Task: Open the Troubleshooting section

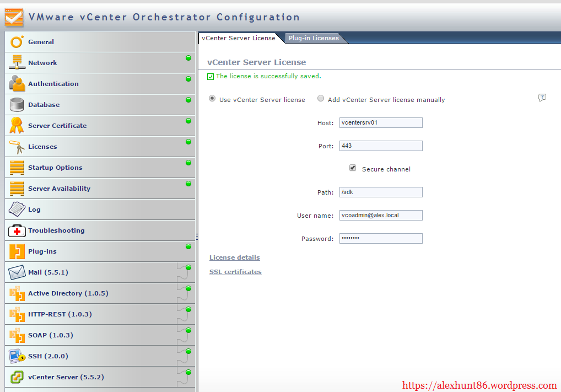Action: 100,230
